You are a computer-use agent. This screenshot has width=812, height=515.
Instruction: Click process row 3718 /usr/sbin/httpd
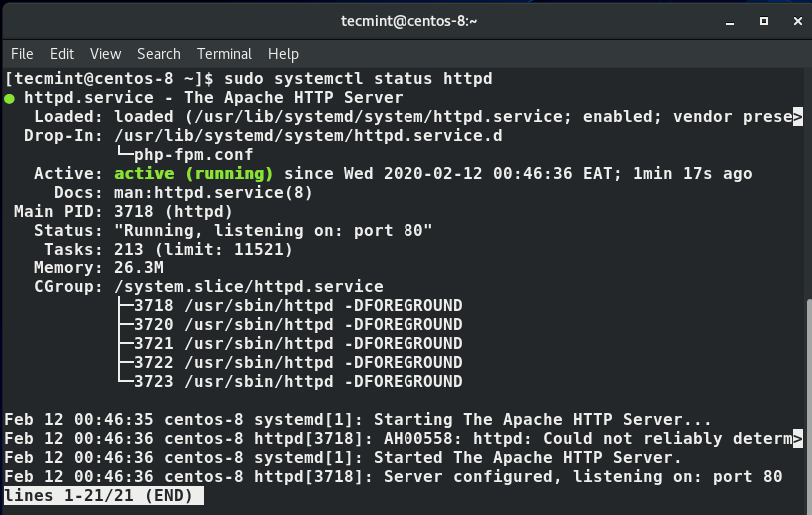(298, 305)
